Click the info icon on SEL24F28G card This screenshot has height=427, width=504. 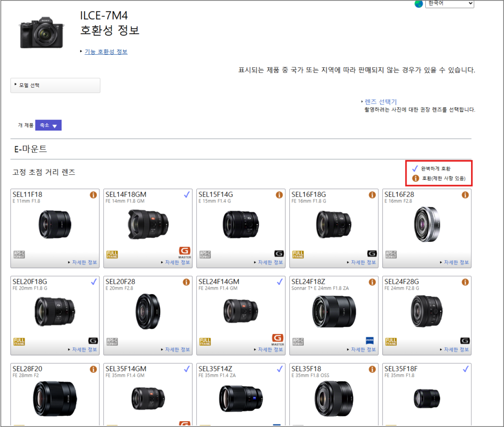pos(465,282)
